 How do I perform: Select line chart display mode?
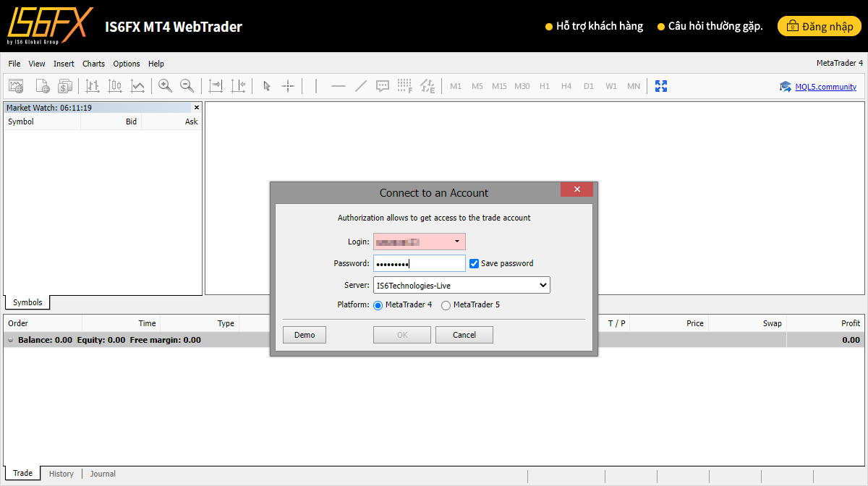coord(137,86)
